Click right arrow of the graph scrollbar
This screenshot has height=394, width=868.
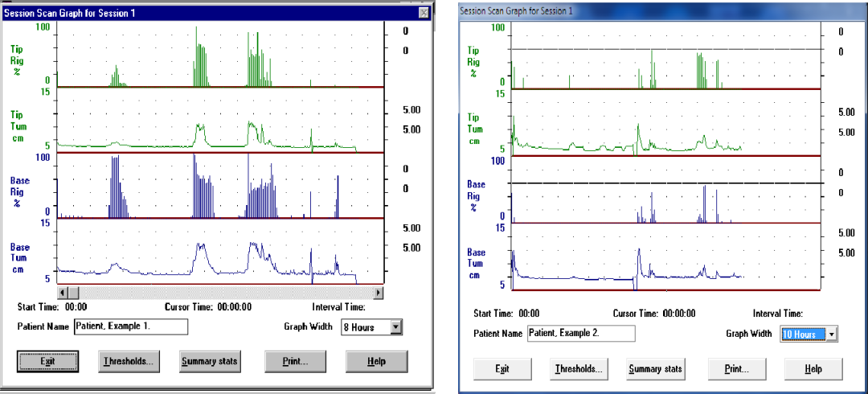click(x=378, y=292)
